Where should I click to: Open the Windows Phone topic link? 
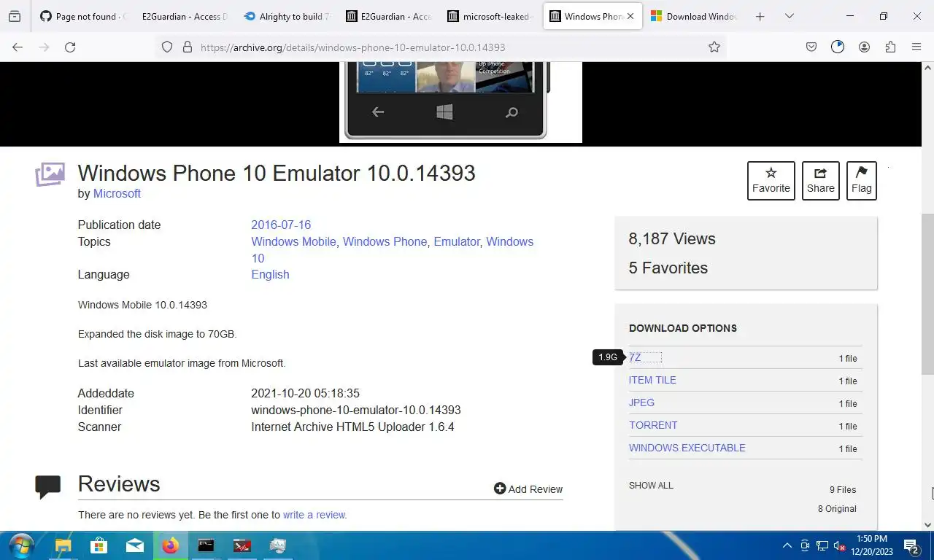[385, 241]
